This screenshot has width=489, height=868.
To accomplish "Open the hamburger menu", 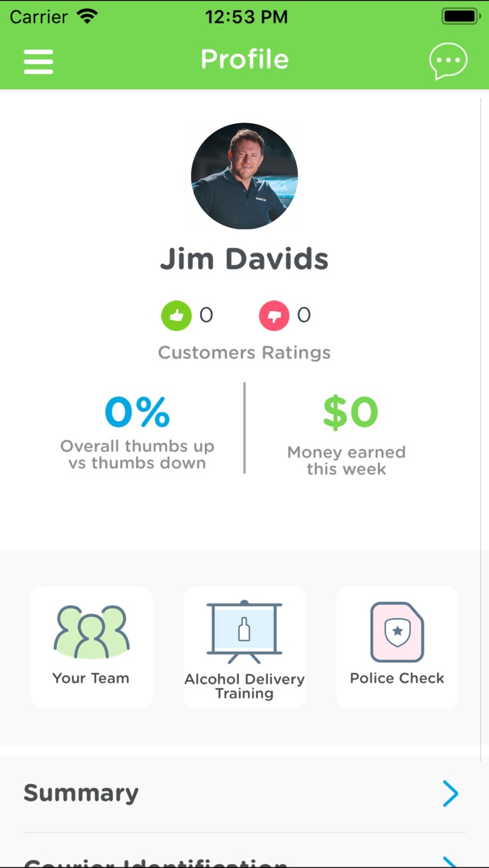I will coord(38,61).
